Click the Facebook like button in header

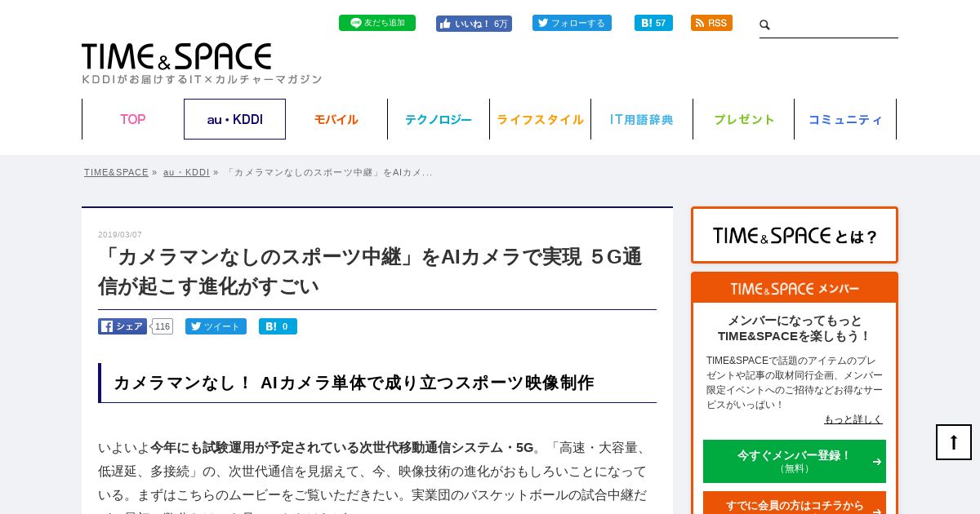point(474,24)
